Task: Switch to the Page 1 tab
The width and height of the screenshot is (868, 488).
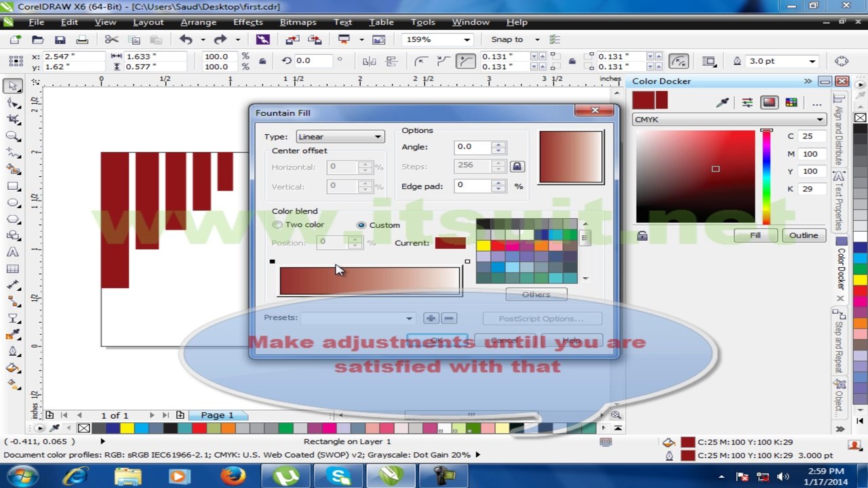Action: coord(217,415)
